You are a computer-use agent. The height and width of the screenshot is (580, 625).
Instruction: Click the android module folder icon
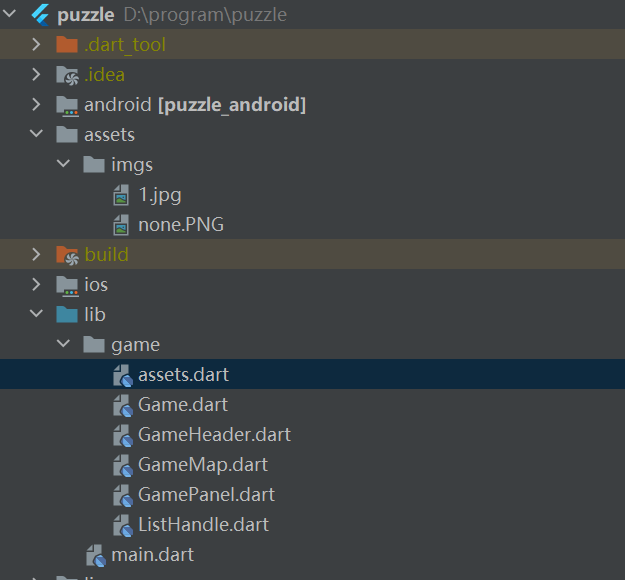pos(67,106)
